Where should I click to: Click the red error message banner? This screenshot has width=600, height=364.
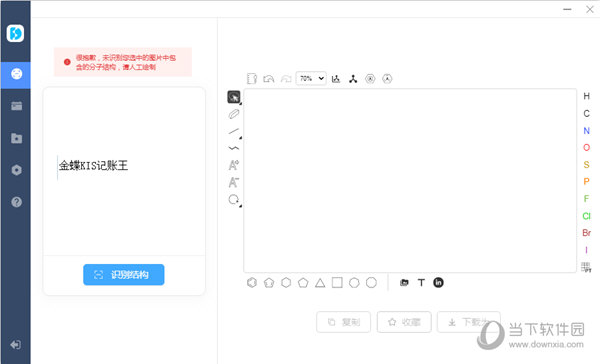pyautogui.click(x=123, y=62)
